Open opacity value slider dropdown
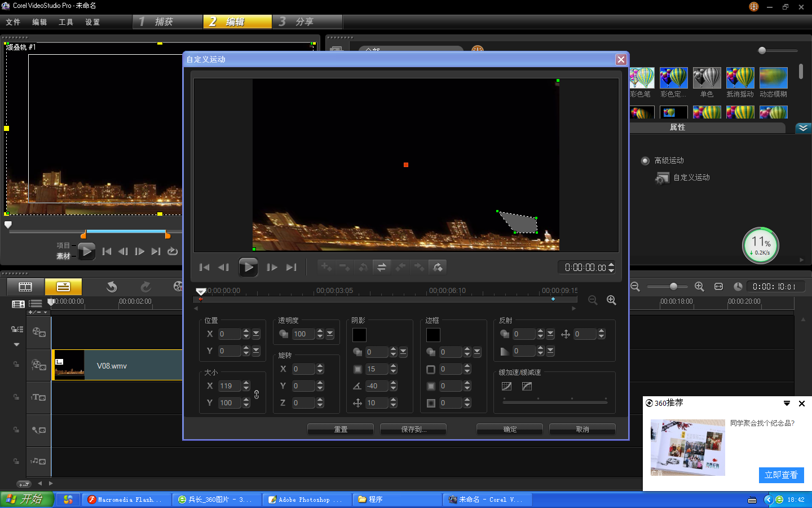The image size is (812, 508). click(x=330, y=334)
